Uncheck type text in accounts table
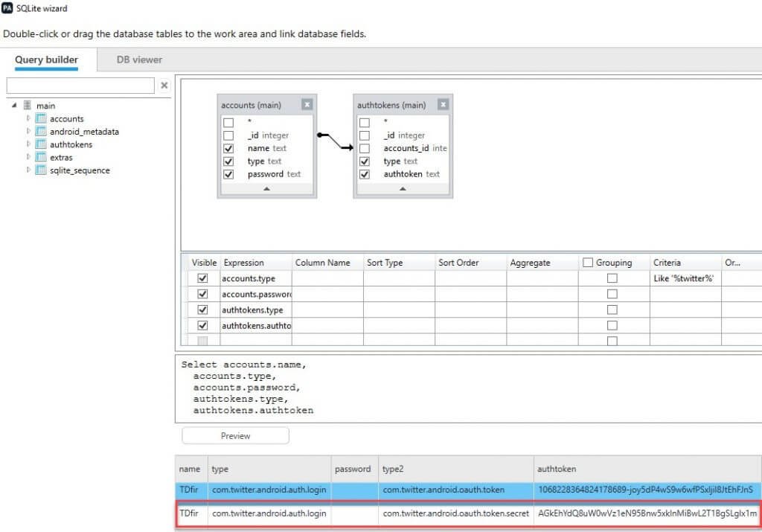Image resolution: width=762 pixels, height=532 pixels. 228,161
